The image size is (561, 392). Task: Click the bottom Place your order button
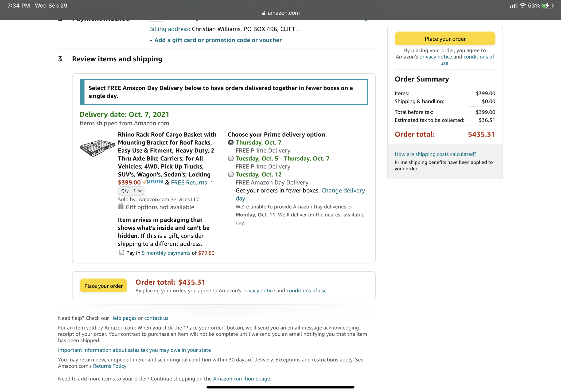pos(103,286)
